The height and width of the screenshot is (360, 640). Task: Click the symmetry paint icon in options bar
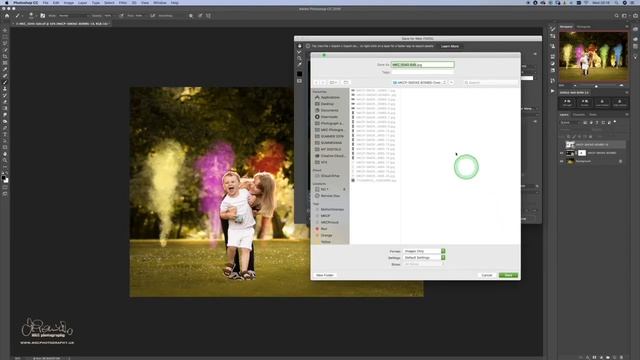coord(208,16)
